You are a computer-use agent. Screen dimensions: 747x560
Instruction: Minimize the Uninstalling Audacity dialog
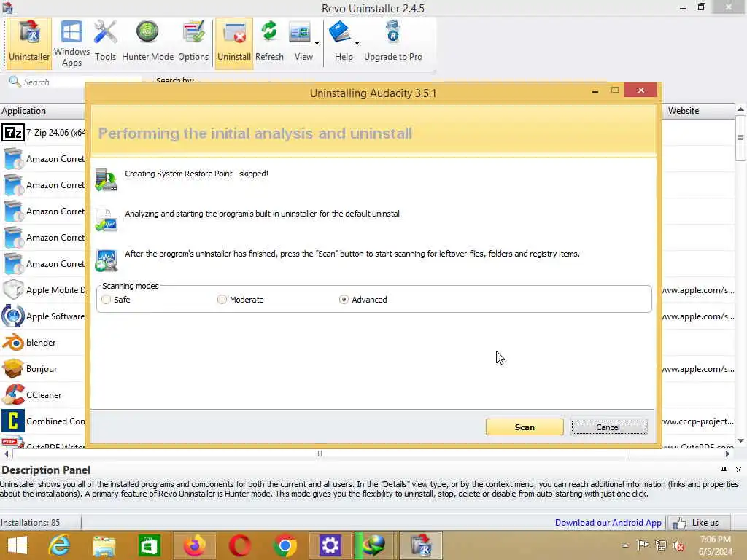pyautogui.click(x=595, y=90)
